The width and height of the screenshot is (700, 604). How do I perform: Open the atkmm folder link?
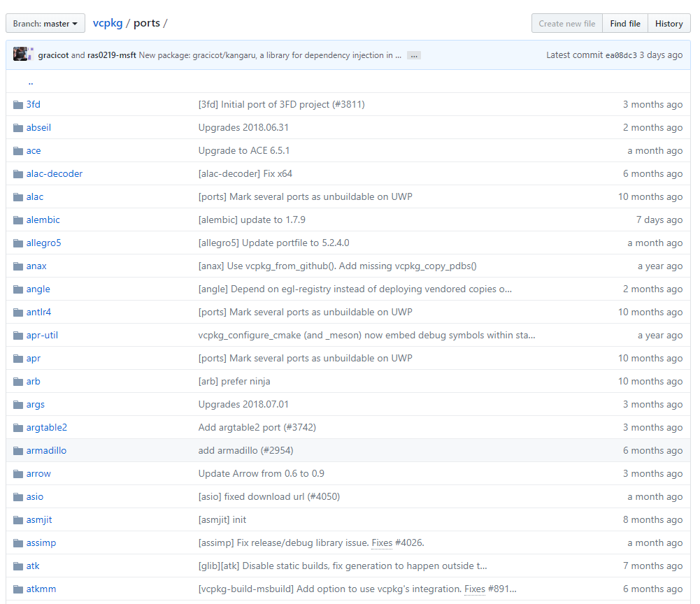(x=41, y=589)
